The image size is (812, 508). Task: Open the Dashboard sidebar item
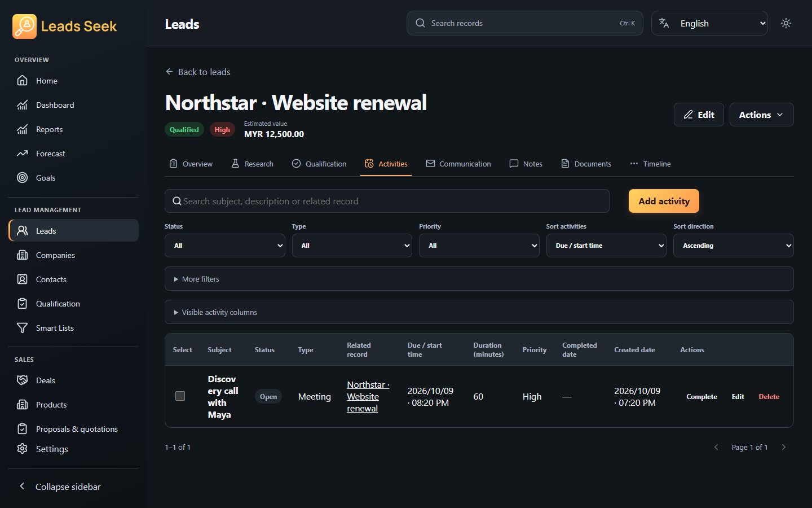click(73, 105)
